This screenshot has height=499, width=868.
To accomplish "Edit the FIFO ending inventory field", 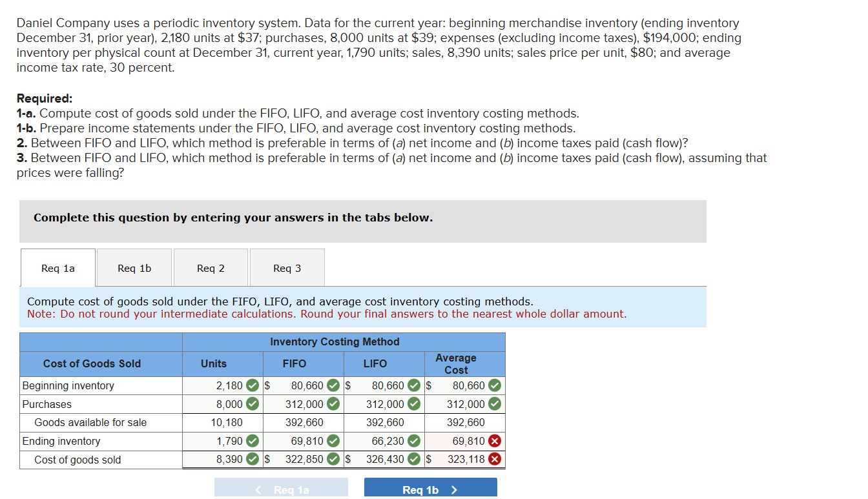I will tap(303, 442).
